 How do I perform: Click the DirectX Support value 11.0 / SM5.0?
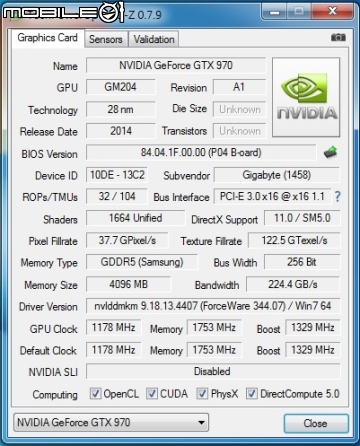[302, 218]
